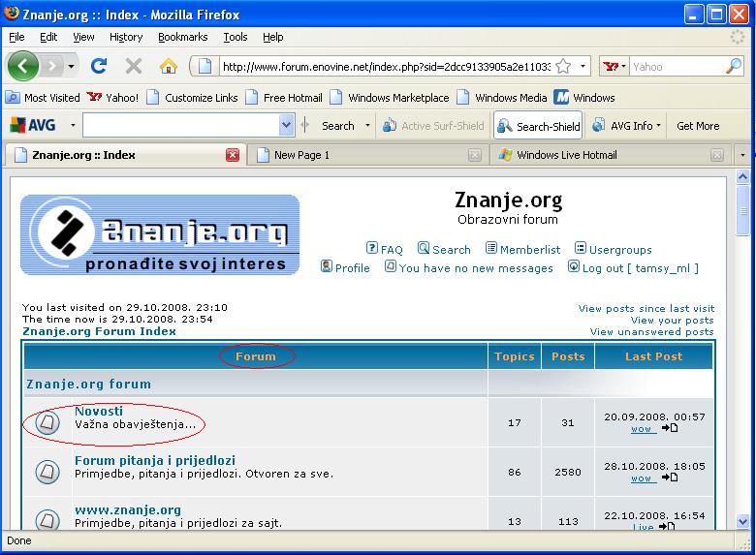Switch to the Windows Live Hotmail tab
The image size is (756, 555).
pos(566,155)
